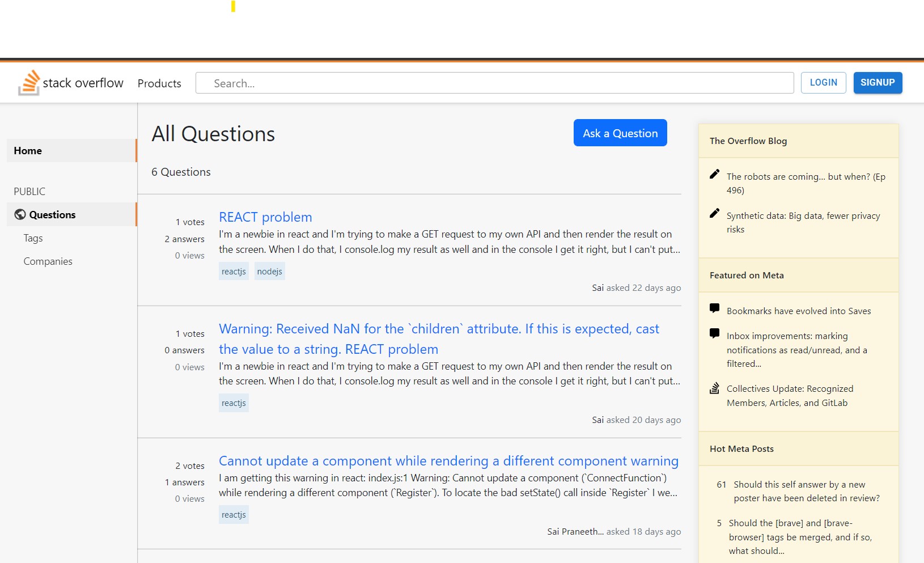This screenshot has width=924, height=563.
Task: Click the '6 Questions' count text
Action: pyautogui.click(x=181, y=172)
